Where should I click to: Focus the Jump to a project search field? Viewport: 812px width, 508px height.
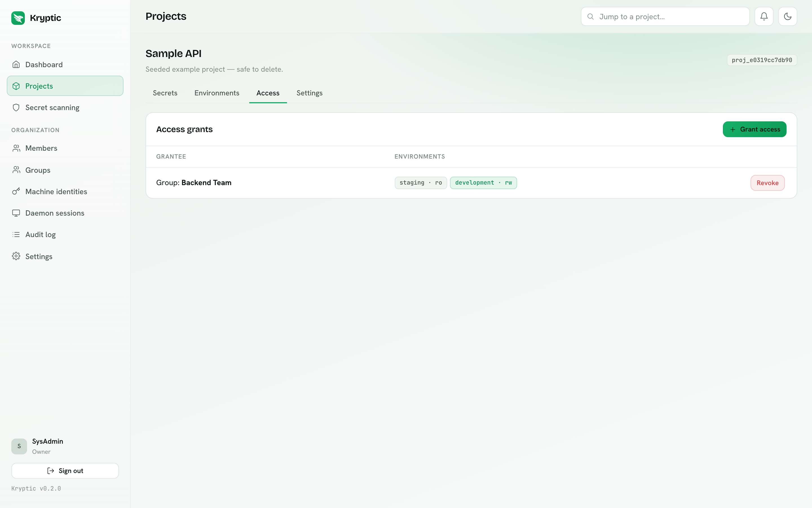click(x=665, y=16)
